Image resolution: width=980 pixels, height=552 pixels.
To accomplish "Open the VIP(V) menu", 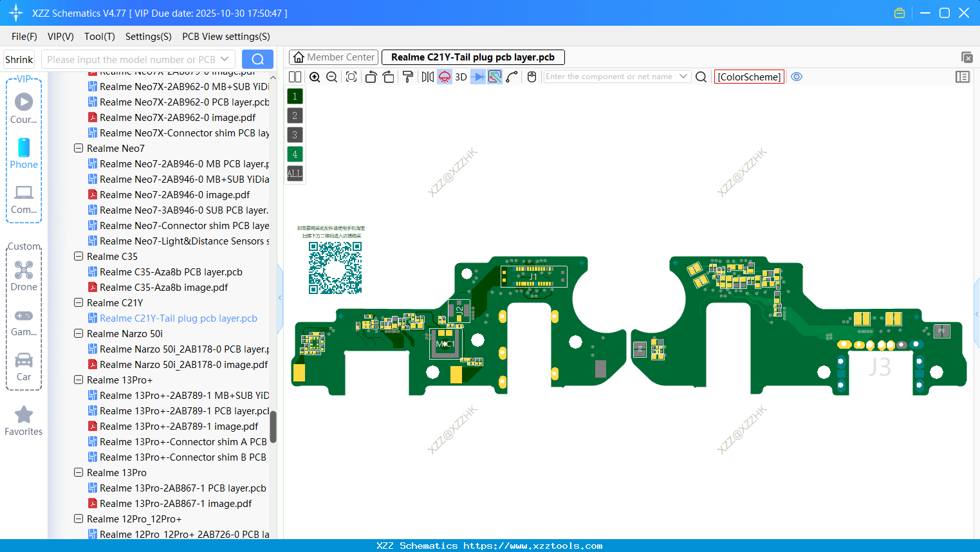I will (60, 37).
